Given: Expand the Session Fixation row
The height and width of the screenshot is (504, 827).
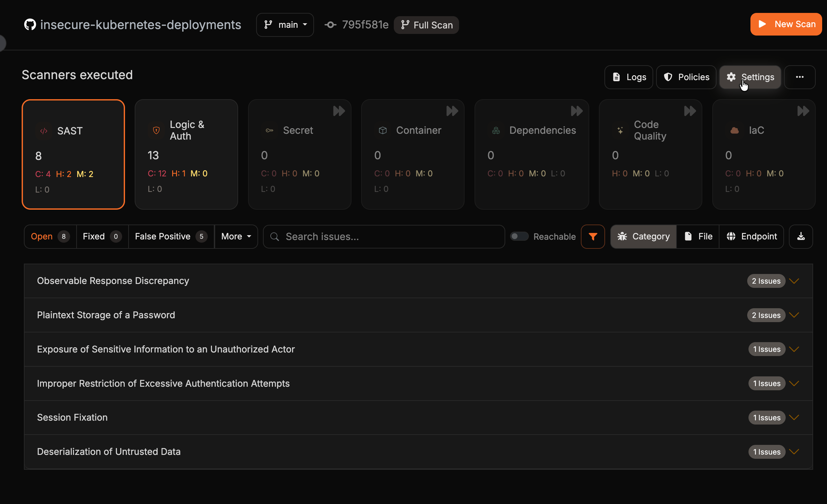Looking at the screenshot, I should click(418, 417).
